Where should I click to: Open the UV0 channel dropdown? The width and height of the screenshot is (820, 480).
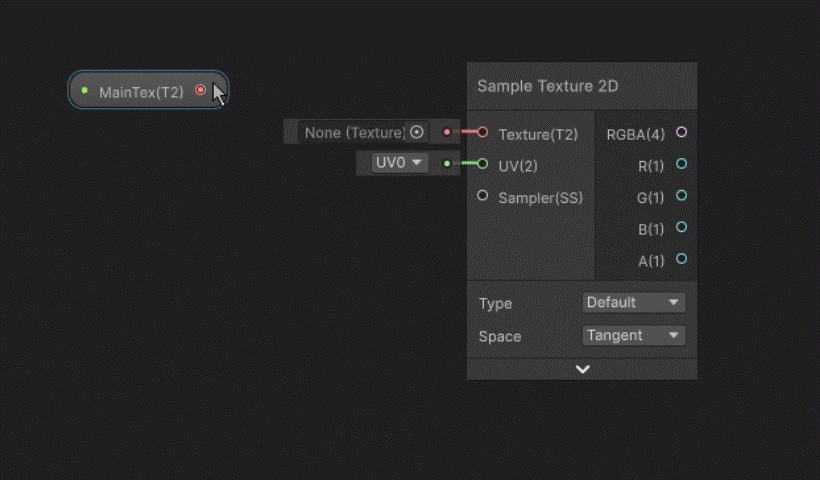pos(400,162)
